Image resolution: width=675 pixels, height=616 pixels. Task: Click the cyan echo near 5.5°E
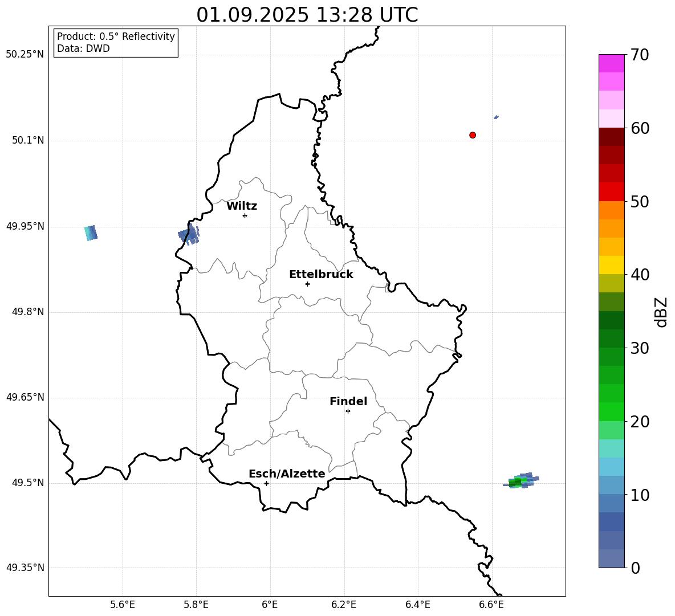(91, 233)
